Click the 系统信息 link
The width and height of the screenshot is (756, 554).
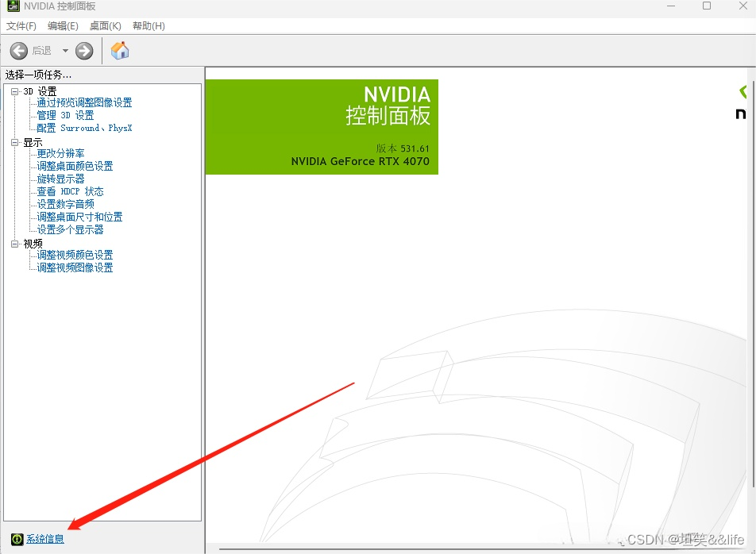point(44,539)
